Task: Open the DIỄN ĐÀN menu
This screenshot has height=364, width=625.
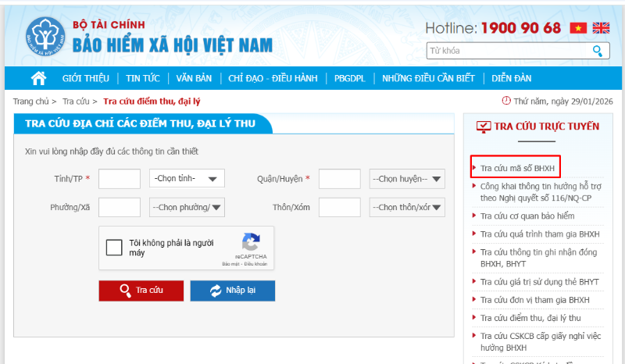Action: [x=512, y=78]
